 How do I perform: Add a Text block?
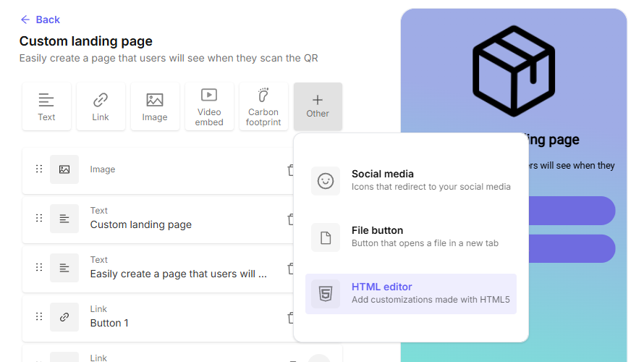point(46,106)
